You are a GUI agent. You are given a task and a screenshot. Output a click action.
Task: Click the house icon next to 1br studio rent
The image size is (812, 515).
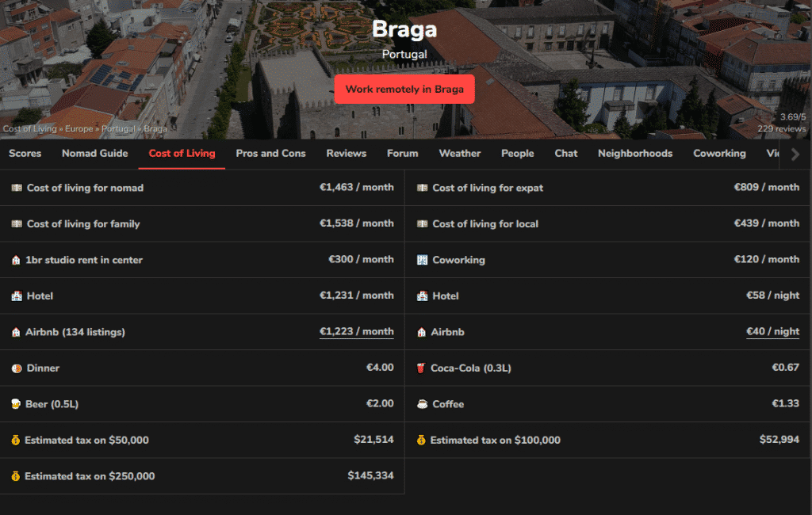tap(16, 260)
